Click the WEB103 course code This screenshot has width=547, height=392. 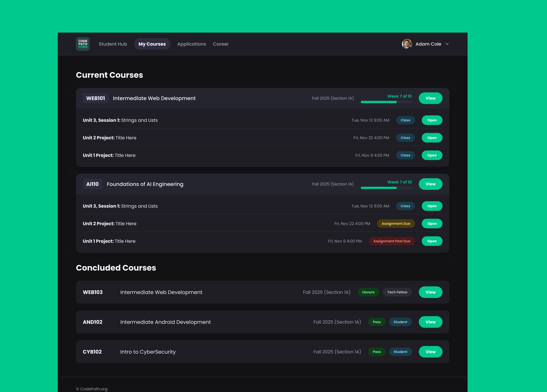93,292
